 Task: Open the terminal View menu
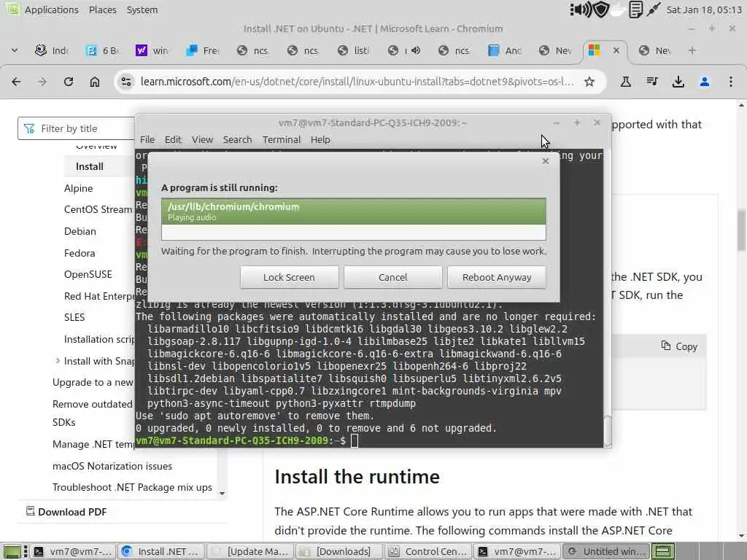(x=202, y=139)
